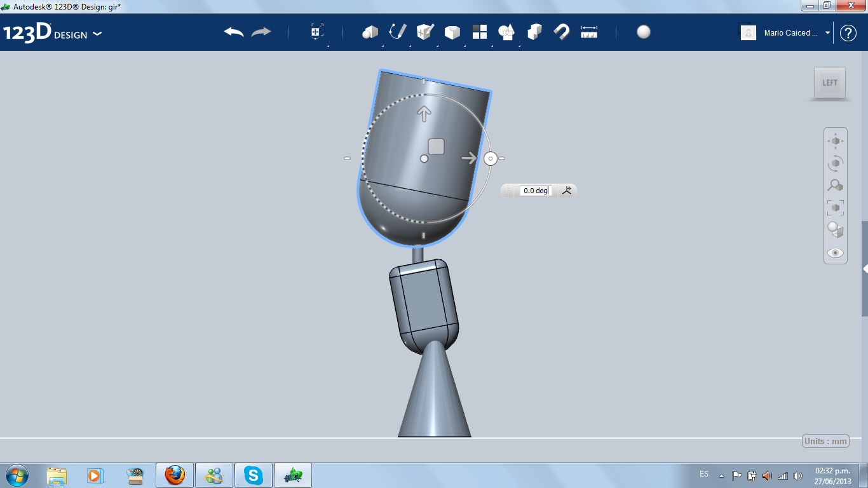Expand the collapsed right side panel
868x488 pixels.
[865, 269]
